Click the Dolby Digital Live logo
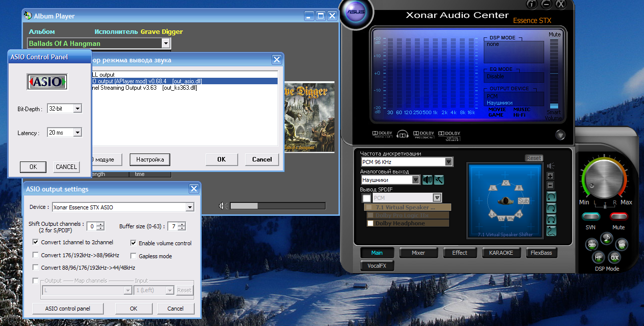The width and height of the screenshot is (644, 326). pos(382,134)
